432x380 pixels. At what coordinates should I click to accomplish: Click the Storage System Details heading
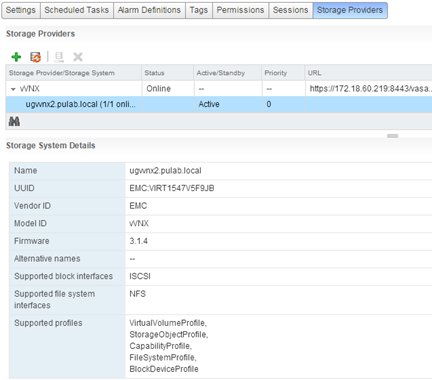click(x=51, y=146)
